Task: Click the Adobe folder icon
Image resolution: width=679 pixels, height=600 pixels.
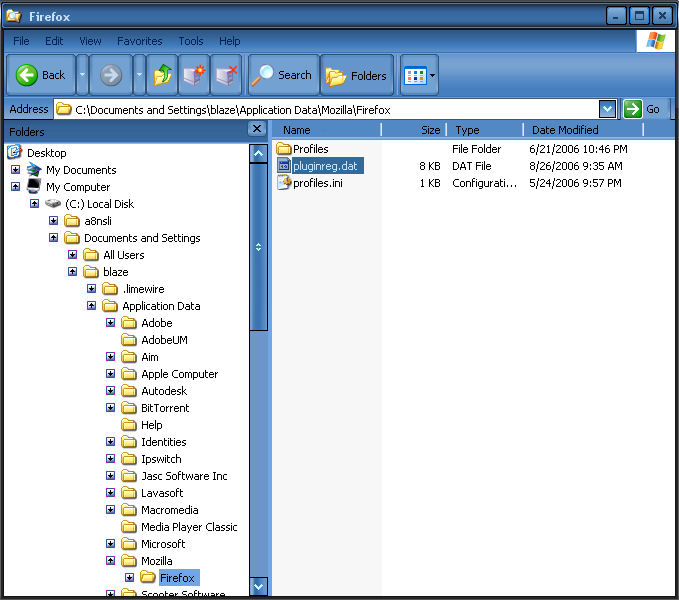Action: pos(129,323)
